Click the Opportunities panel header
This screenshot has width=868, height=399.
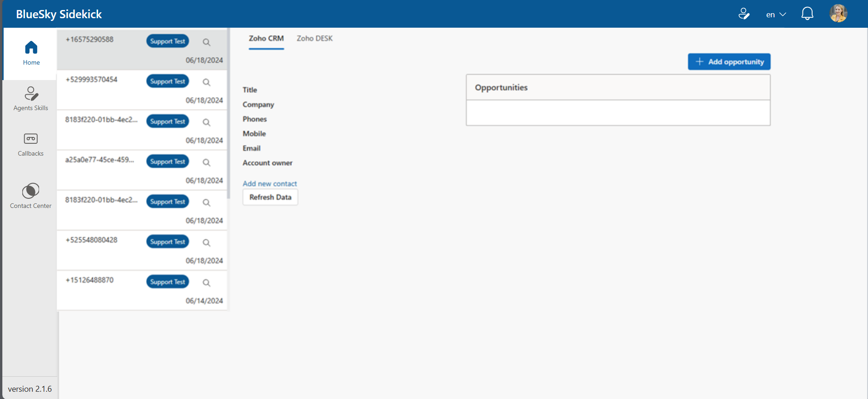coord(618,87)
